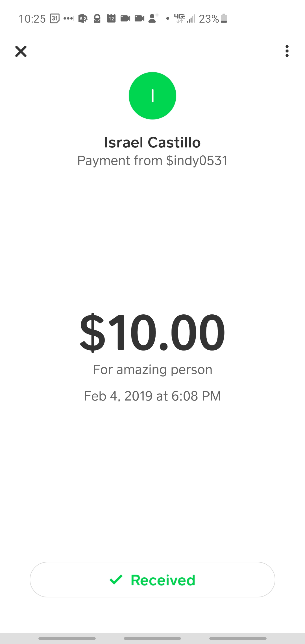The image size is (305, 644).
Task: Close the payment details screen
Action: [x=21, y=51]
